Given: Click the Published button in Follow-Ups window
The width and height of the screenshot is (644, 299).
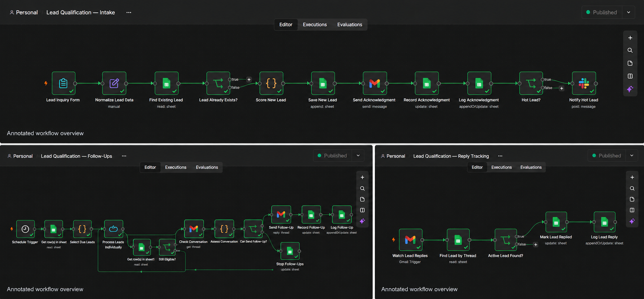Looking at the screenshot, I should (x=332, y=156).
